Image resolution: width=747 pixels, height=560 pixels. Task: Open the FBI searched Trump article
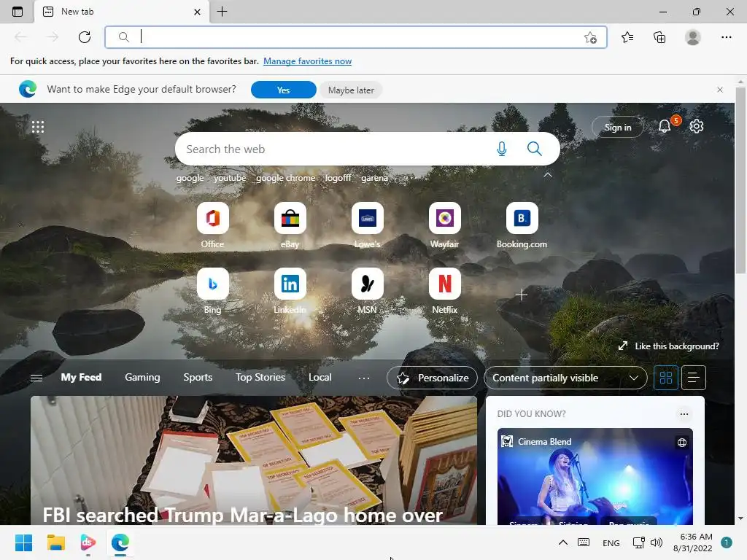(253, 461)
